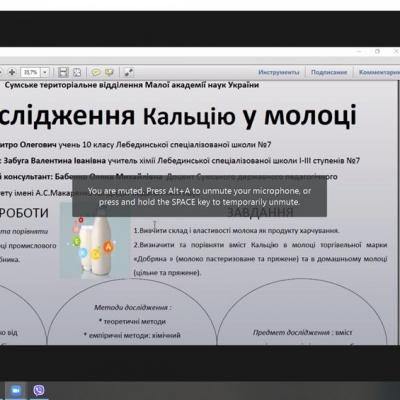Viewport: 400px width, 400px height.
Task: Open the zoom level dropdown arrow
Action: pos(45,72)
